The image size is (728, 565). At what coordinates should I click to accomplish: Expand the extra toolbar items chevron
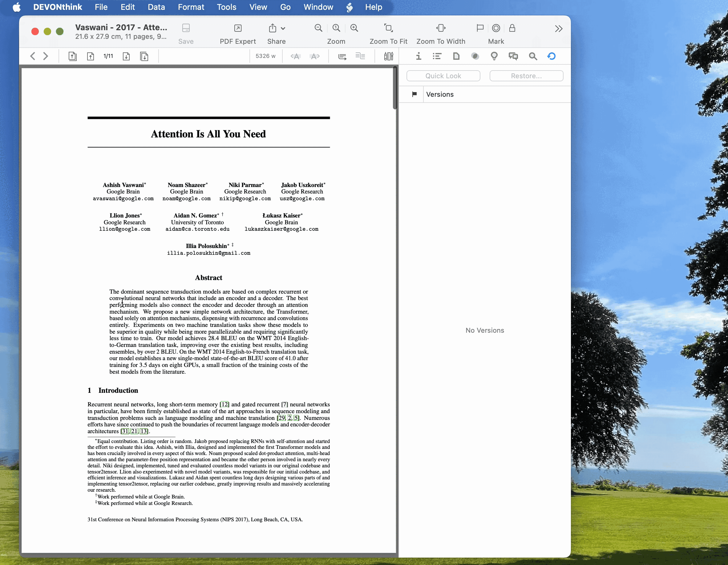point(559,28)
